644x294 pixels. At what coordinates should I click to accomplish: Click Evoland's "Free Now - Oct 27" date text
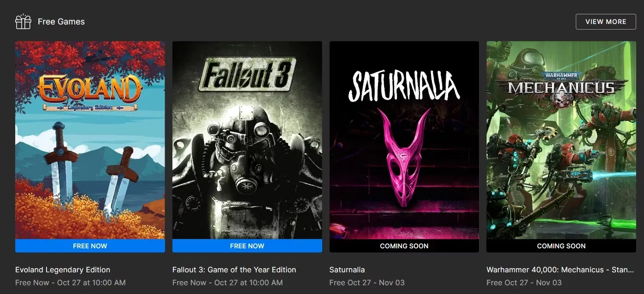coord(71,282)
